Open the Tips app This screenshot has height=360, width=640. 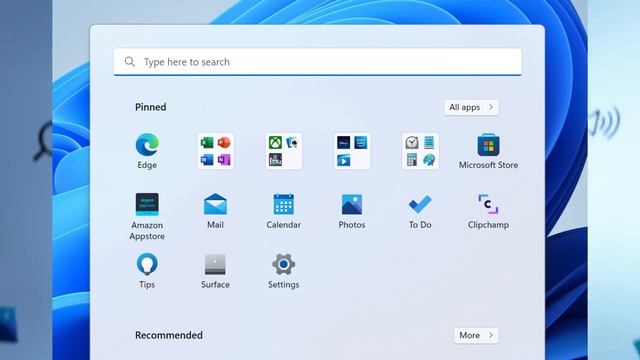[147, 271]
